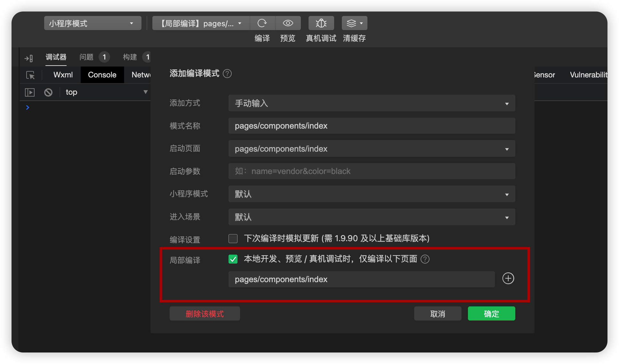Switch to the 问题 tab
Image resolution: width=619 pixels, height=364 pixels.
pyautogui.click(x=86, y=57)
